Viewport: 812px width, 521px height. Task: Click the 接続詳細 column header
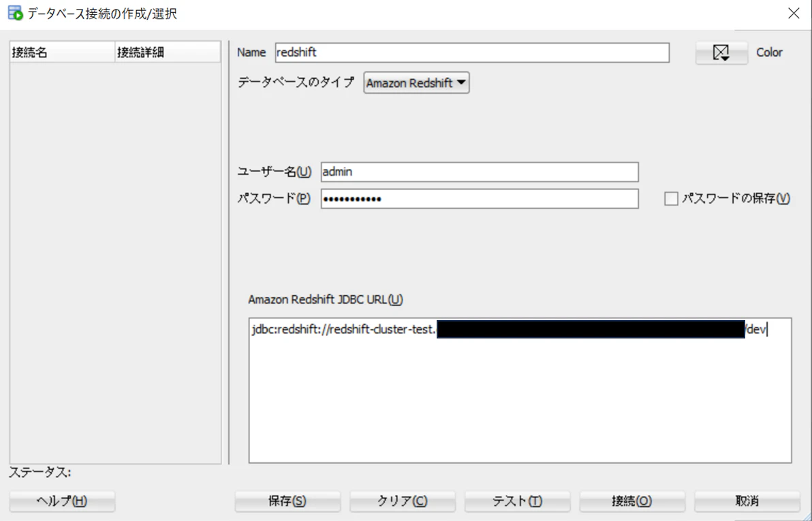pyautogui.click(x=168, y=52)
